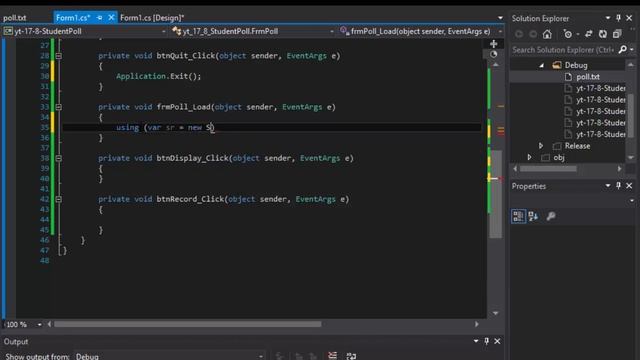
Task: Click the editor vertical scrollbar down arrow
Action: 496,313
